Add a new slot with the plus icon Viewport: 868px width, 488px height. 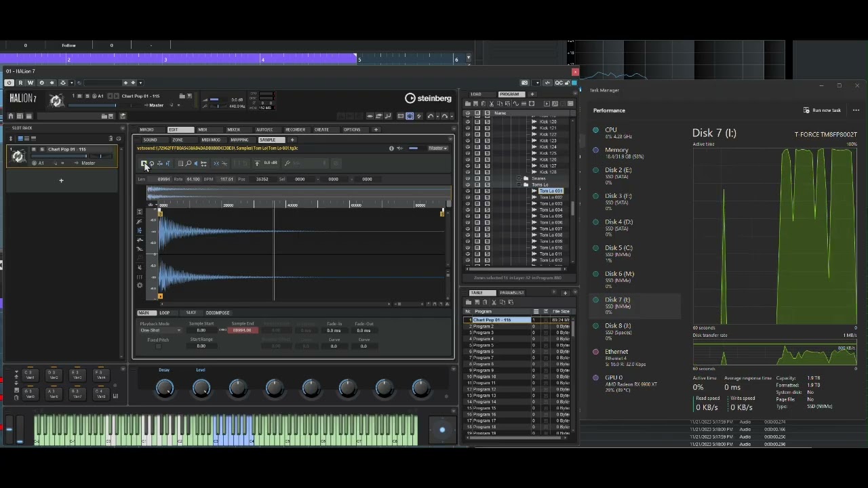61,180
